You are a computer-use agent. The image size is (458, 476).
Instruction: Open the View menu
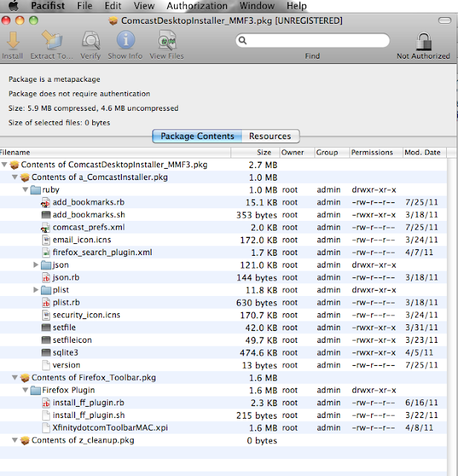pos(144,5)
